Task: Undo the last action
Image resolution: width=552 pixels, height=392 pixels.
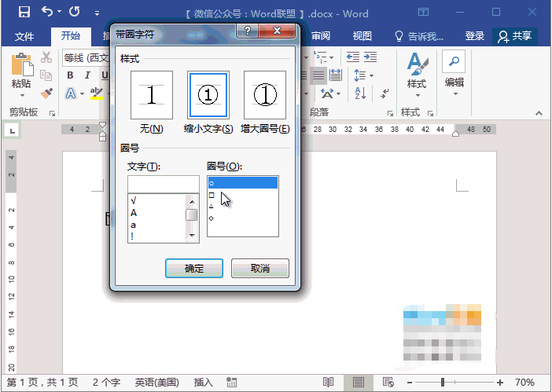Action: [x=47, y=12]
